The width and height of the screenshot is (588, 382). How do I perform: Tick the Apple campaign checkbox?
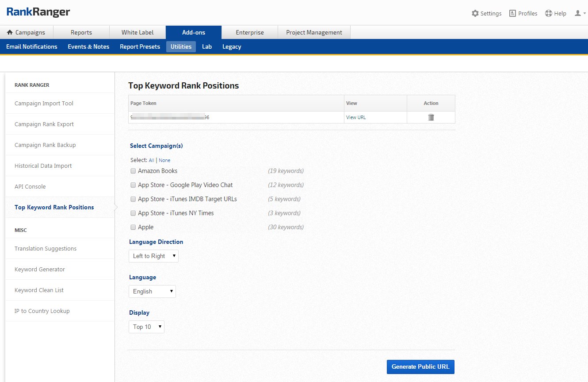tap(133, 227)
